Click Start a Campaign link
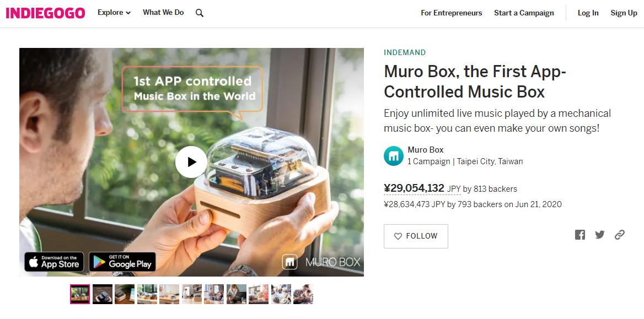This screenshot has height=319, width=644. click(x=524, y=13)
